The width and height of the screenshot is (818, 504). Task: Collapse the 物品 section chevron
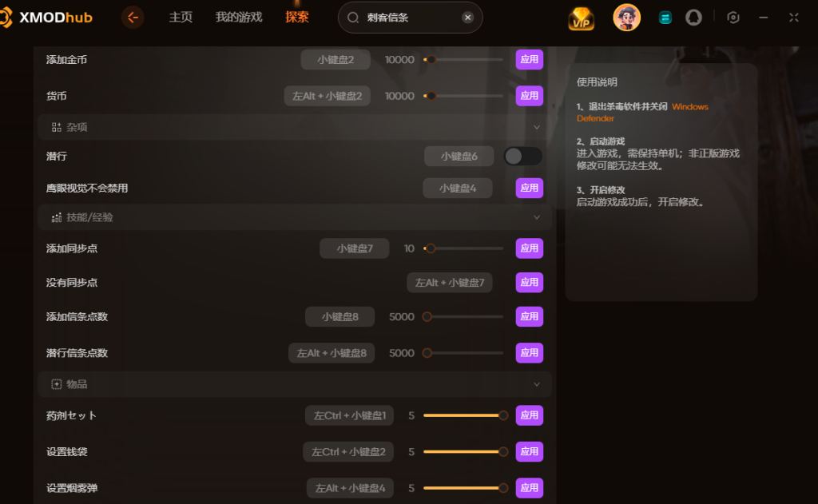[537, 384]
